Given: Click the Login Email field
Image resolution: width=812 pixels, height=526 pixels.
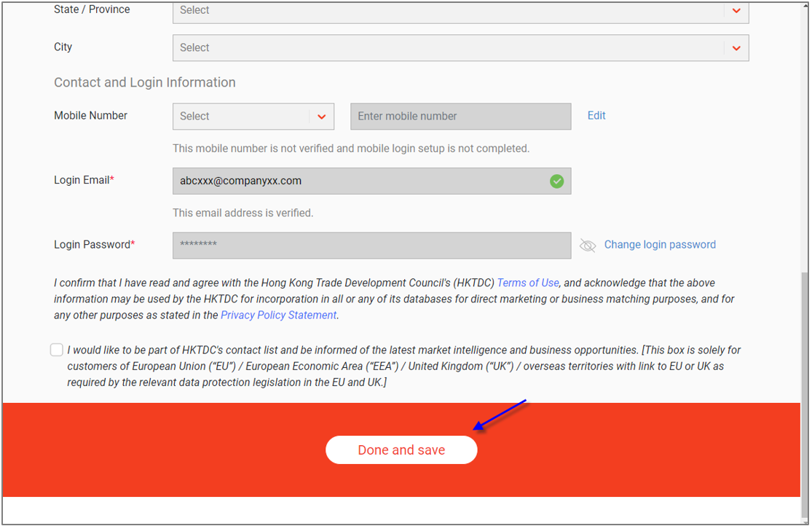Looking at the screenshot, I should [372, 181].
